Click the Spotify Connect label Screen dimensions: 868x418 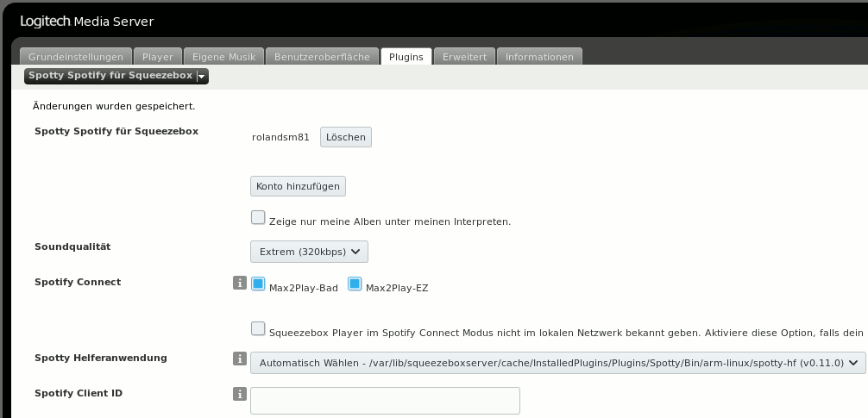pos(78,282)
